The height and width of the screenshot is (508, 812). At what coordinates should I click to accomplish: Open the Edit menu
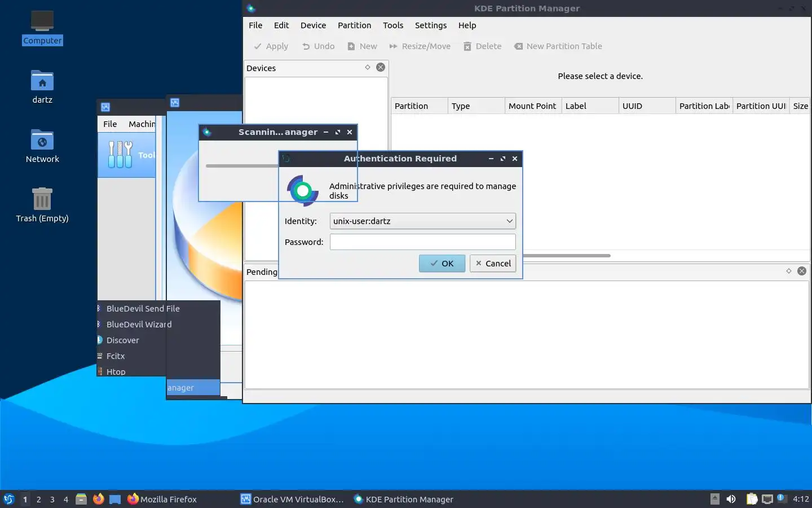click(281, 25)
